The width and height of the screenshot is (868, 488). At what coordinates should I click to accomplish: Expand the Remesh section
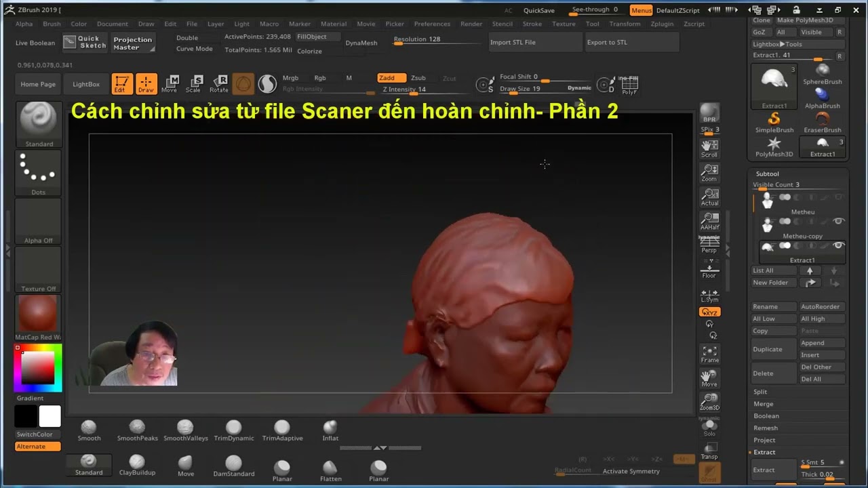[x=766, y=428]
